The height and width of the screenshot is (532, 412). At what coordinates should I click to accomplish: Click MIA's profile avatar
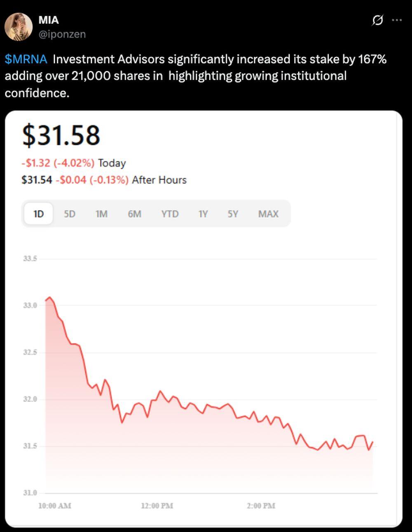click(x=19, y=27)
